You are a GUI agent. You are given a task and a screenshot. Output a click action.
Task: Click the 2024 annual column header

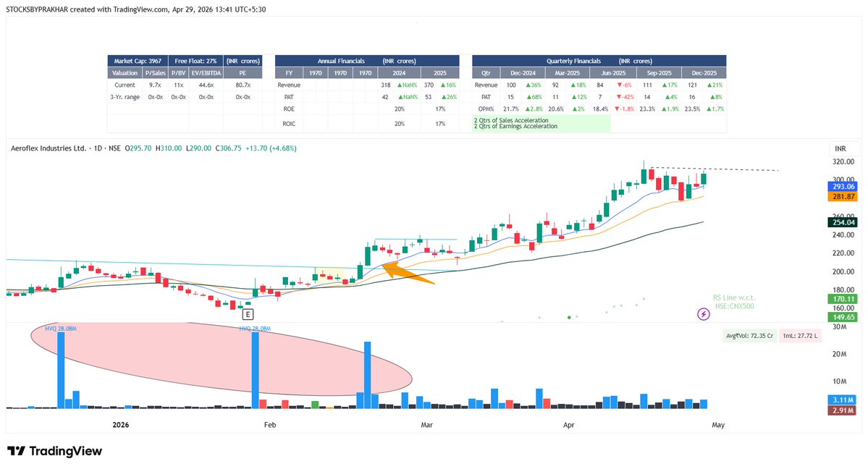(x=399, y=73)
